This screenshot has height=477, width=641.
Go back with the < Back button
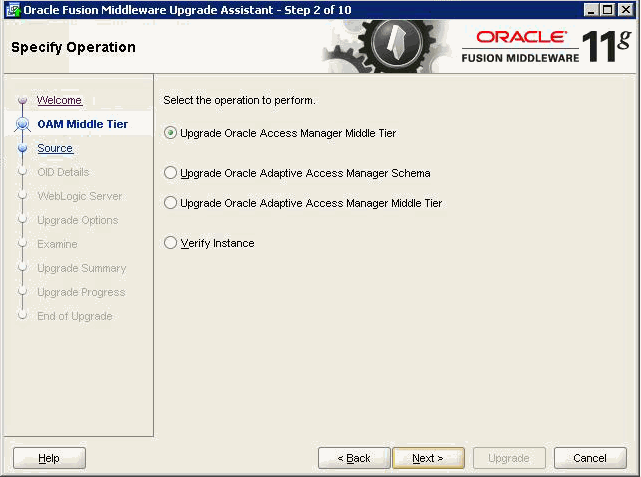354,458
